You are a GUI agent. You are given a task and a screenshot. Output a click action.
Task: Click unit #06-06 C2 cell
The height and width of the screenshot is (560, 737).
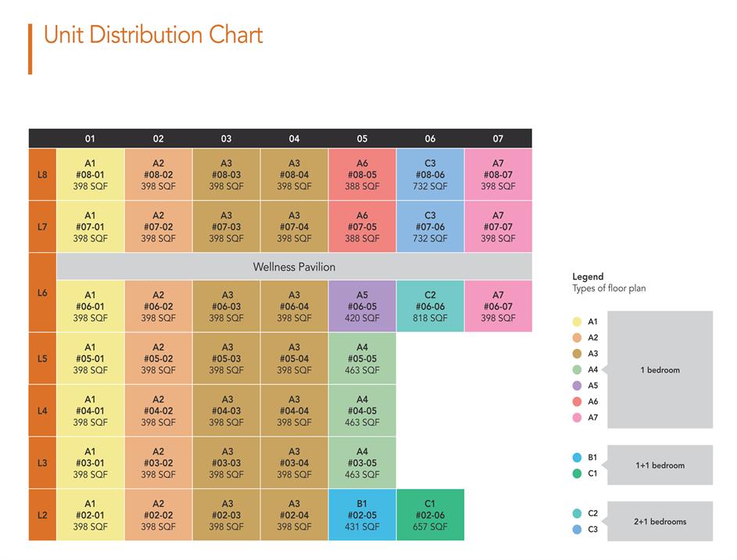pyautogui.click(x=430, y=306)
